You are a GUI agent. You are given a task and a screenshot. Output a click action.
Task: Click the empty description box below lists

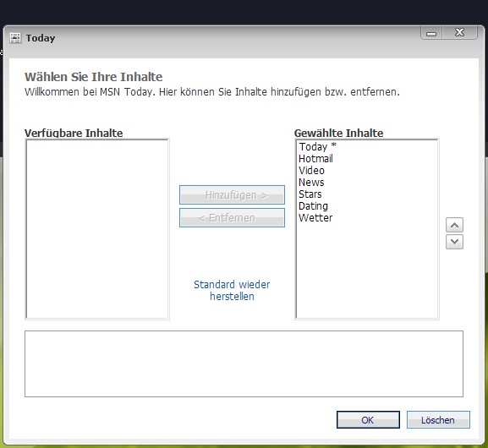tap(244, 363)
